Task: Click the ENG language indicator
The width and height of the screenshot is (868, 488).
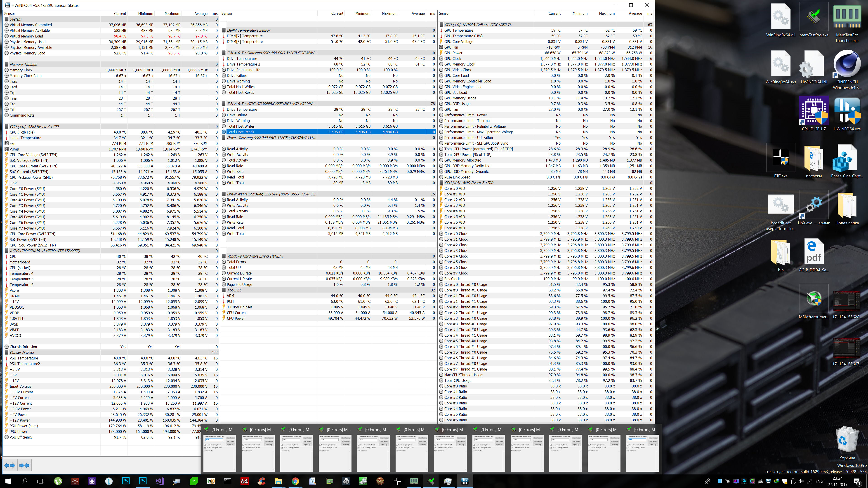Action: [x=819, y=481]
